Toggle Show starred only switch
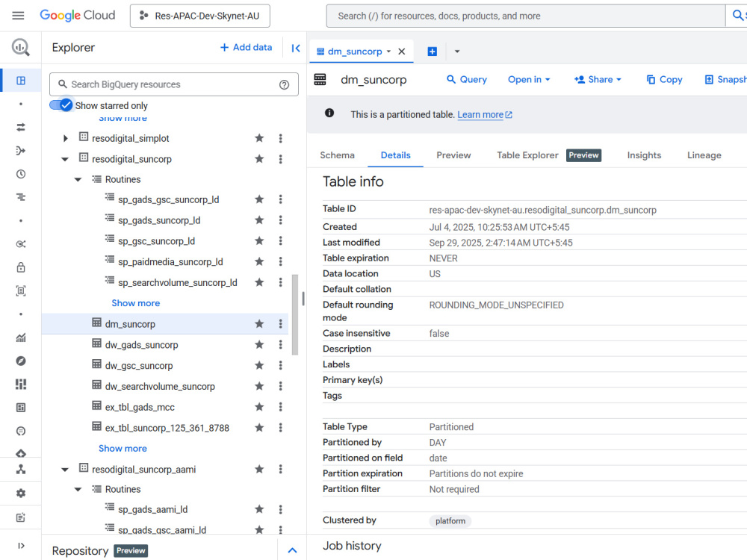747x560 pixels. coord(61,105)
